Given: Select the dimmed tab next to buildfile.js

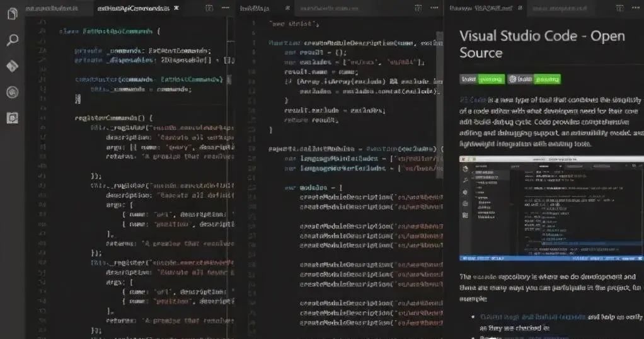Looking at the screenshot, I should [329, 8].
